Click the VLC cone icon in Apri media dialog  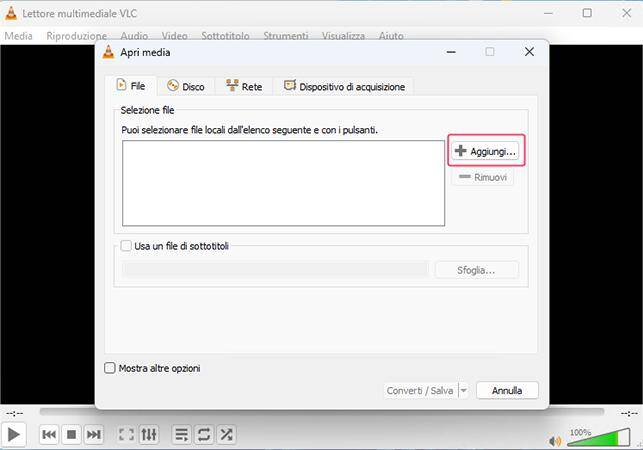108,52
